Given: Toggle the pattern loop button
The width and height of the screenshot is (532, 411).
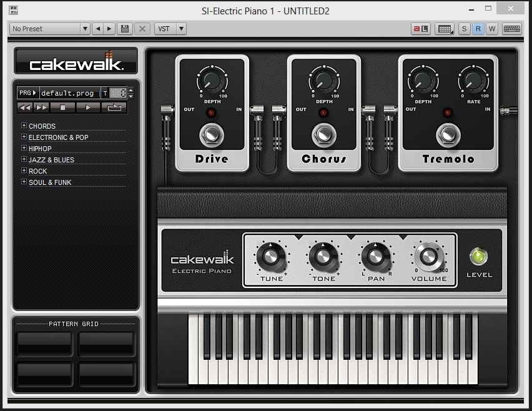Looking at the screenshot, I should (114, 107).
